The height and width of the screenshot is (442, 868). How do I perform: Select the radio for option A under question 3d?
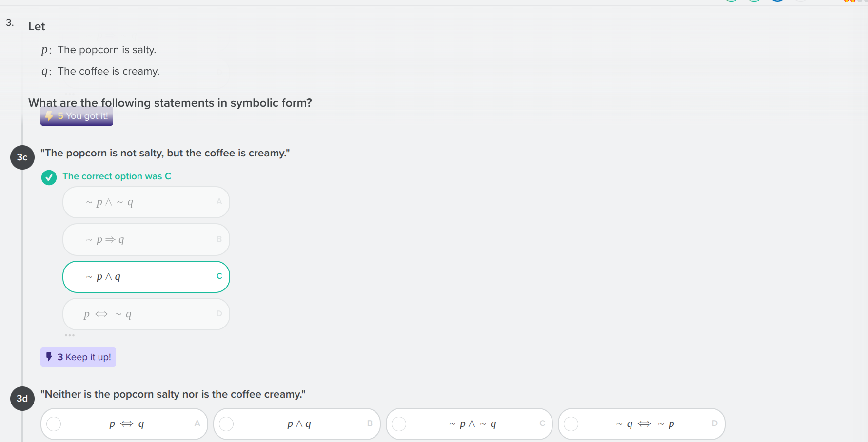[x=54, y=424]
